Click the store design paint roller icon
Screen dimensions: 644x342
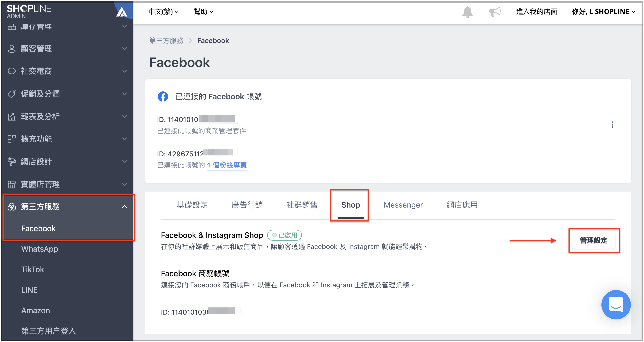coord(11,162)
